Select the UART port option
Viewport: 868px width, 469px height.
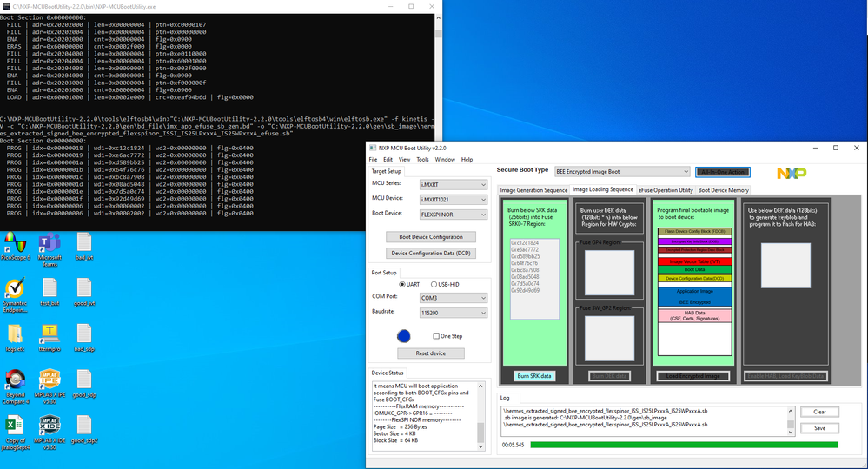pos(409,284)
